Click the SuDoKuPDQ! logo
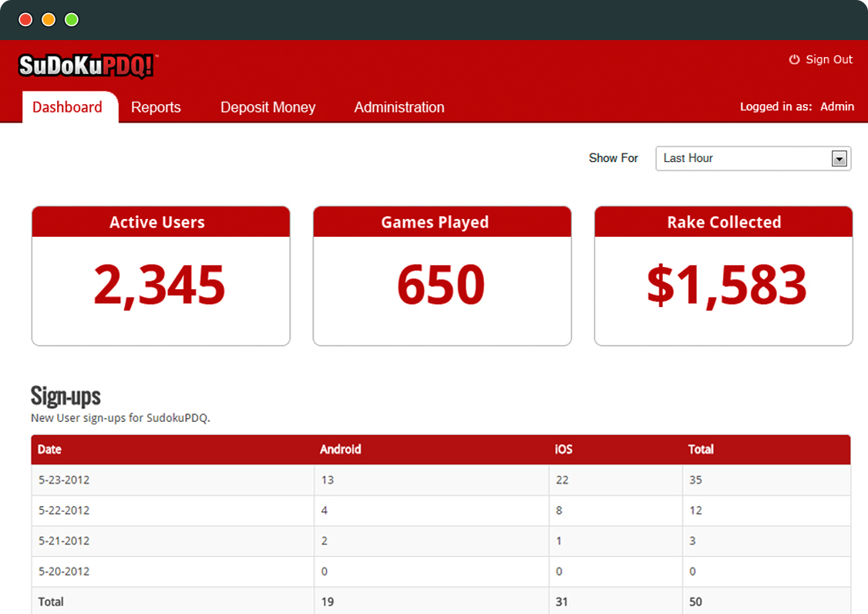This screenshot has height=614, width=868. 87,66
